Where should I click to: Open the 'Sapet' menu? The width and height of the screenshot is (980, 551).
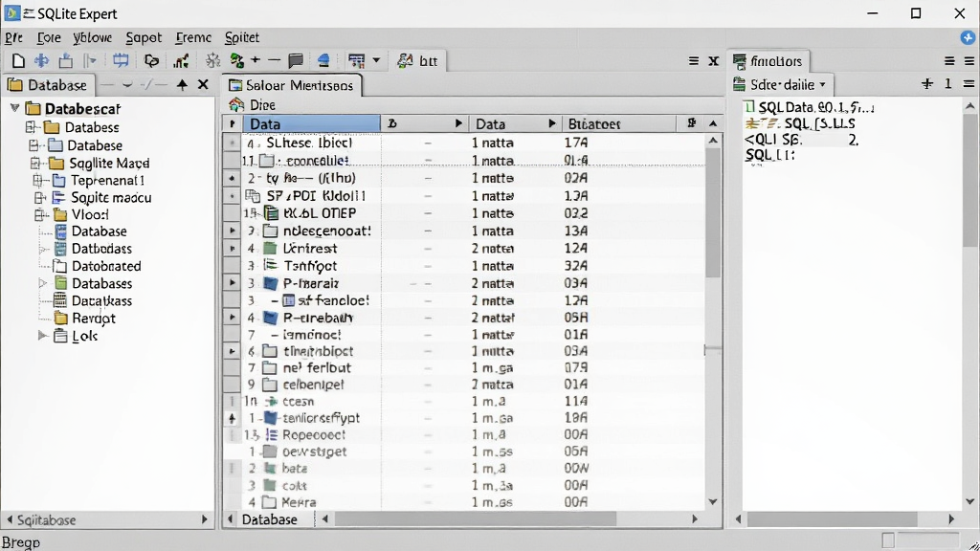[144, 37]
